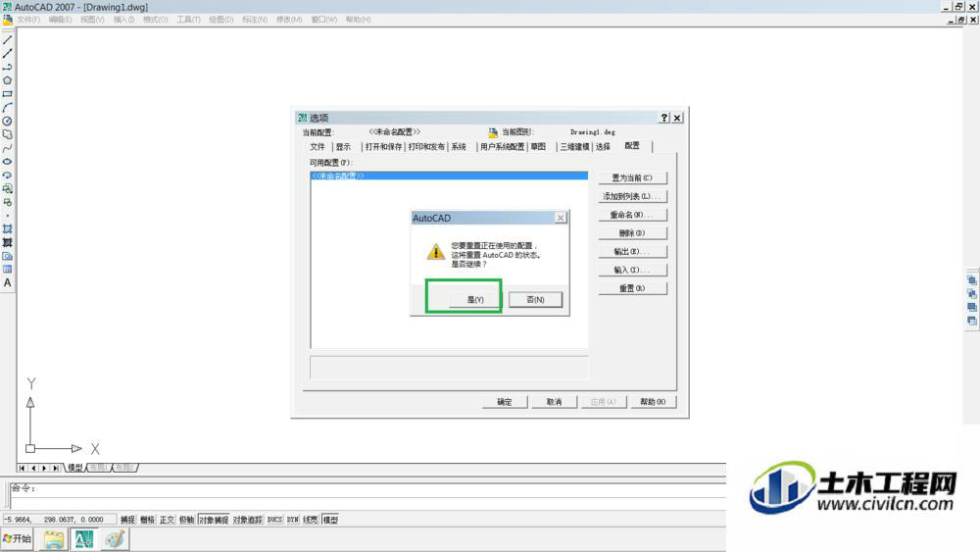Select the Arc tool
Screen dimensions: 980x552
point(8,108)
